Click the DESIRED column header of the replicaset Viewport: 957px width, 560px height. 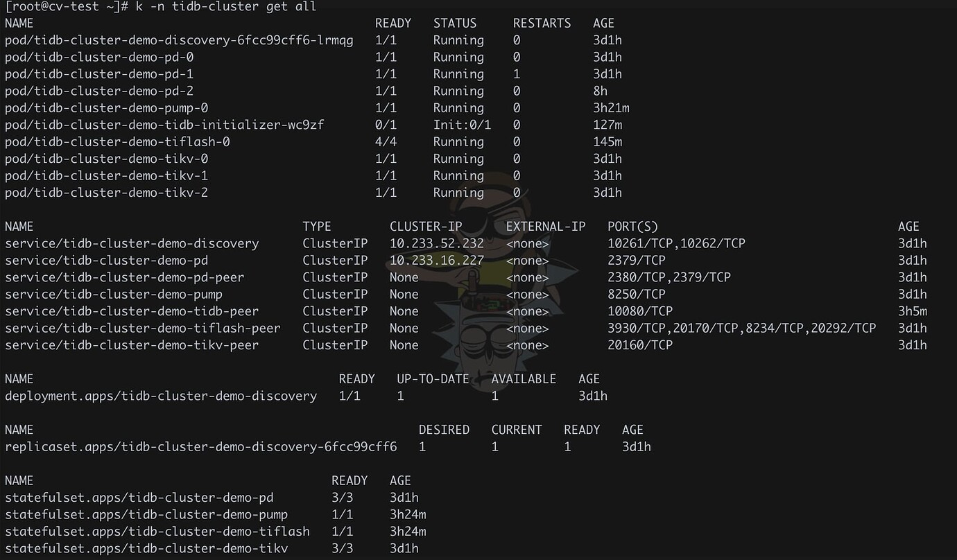coord(444,430)
